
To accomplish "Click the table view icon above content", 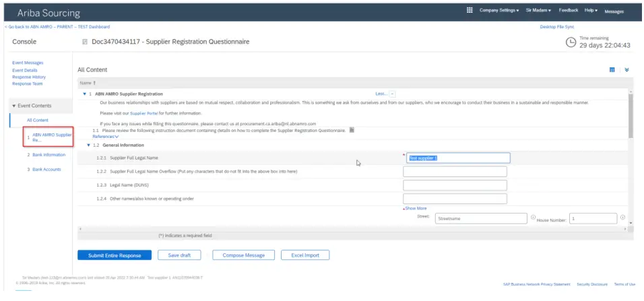I will tap(612, 70).
